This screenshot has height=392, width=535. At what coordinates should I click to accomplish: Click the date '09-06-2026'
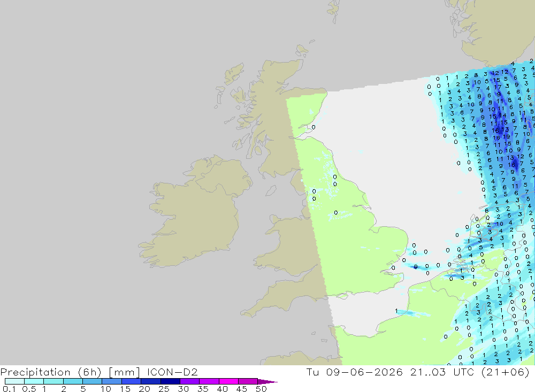(364, 372)
